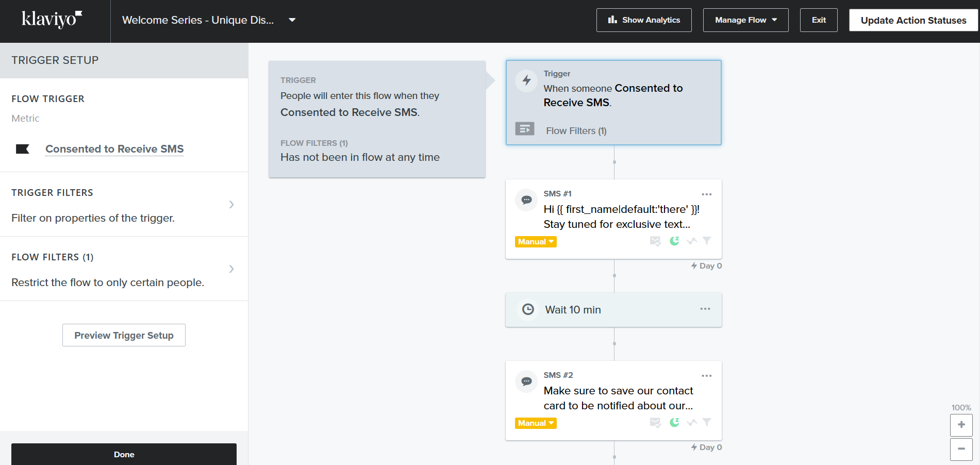Image resolution: width=980 pixels, height=465 pixels.
Task: Click Update Action Statuses
Action: coord(913,21)
